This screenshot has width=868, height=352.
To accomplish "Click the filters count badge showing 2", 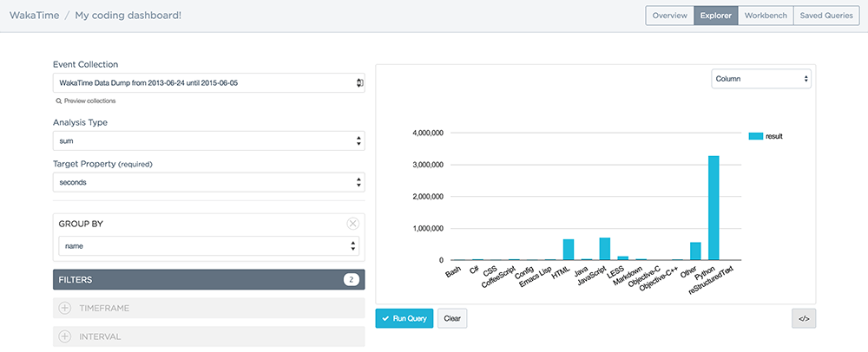I will (x=351, y=279).
